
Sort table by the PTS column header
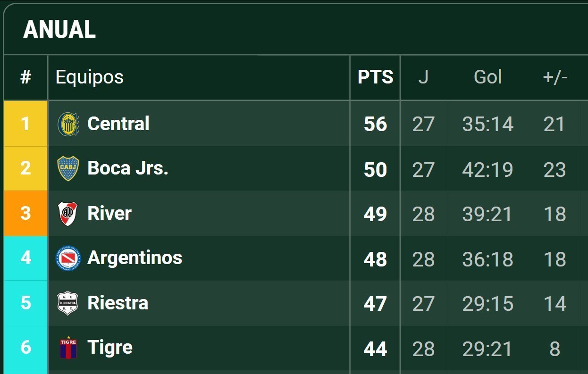(x=375, y=77)
